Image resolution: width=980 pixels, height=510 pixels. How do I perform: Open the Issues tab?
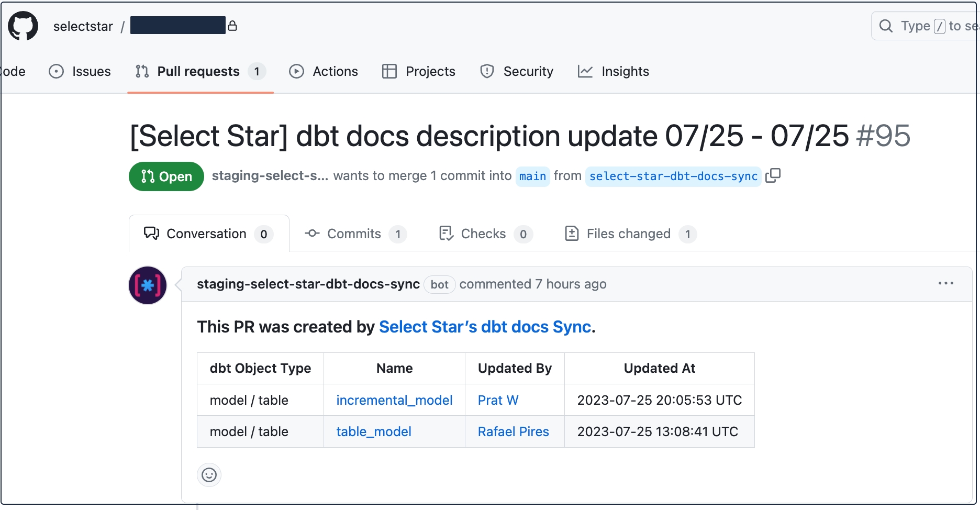(x=80, y=71)
